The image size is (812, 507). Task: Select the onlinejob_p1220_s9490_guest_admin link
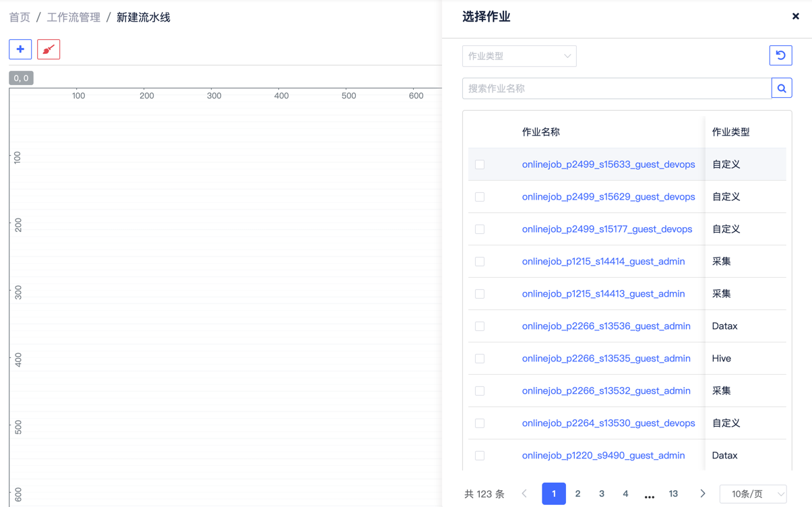point(603,456)
